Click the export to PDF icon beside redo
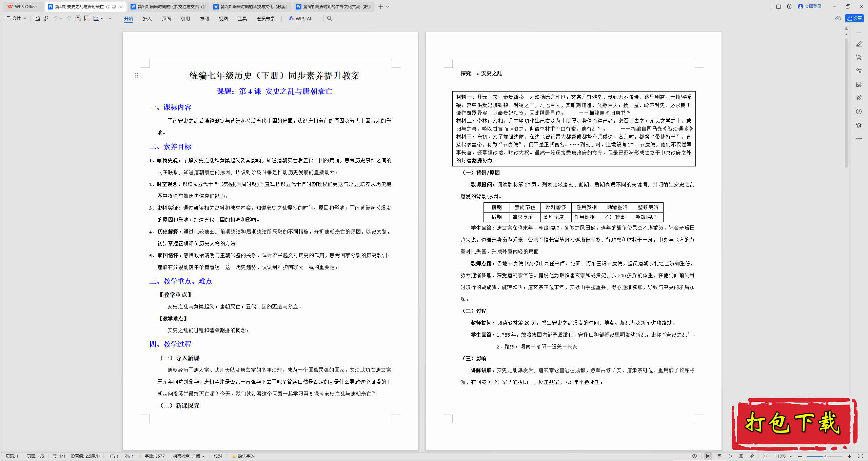This screenshot has width=868, height=461. 78,18
